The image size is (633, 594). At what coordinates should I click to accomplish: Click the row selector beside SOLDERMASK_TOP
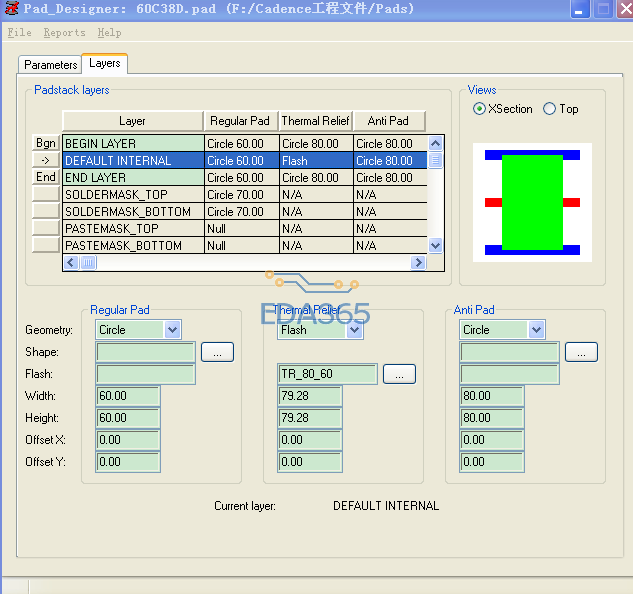(46, 194)
